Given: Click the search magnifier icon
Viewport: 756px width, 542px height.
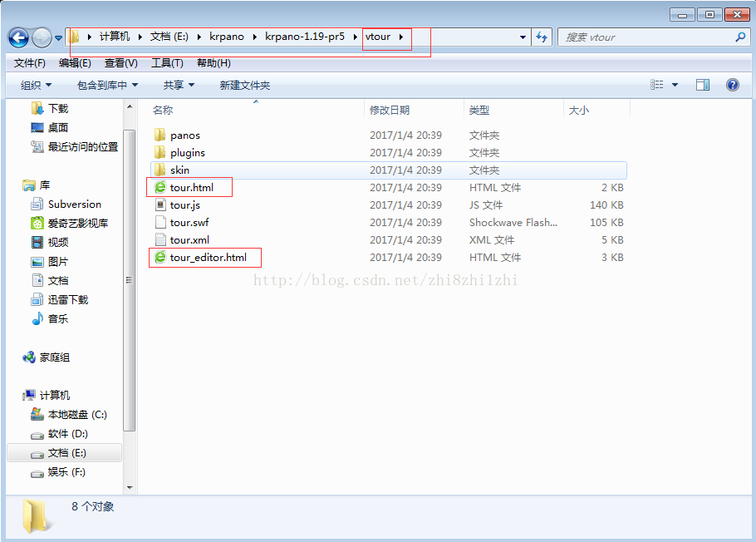Looking at the screenshot, I should click(x=740, y=37).
